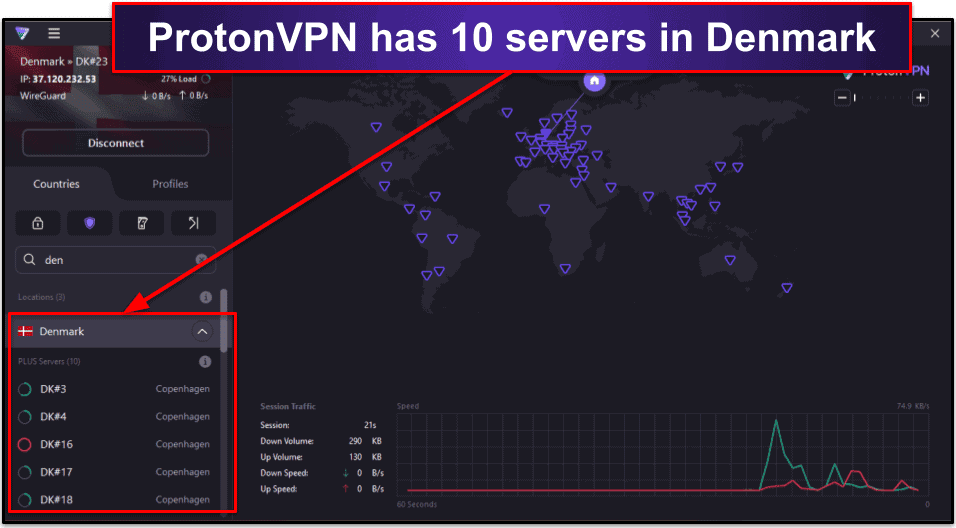Click the Disconnect button
Viewport: 956px width, 528px height.
point(116,143)
